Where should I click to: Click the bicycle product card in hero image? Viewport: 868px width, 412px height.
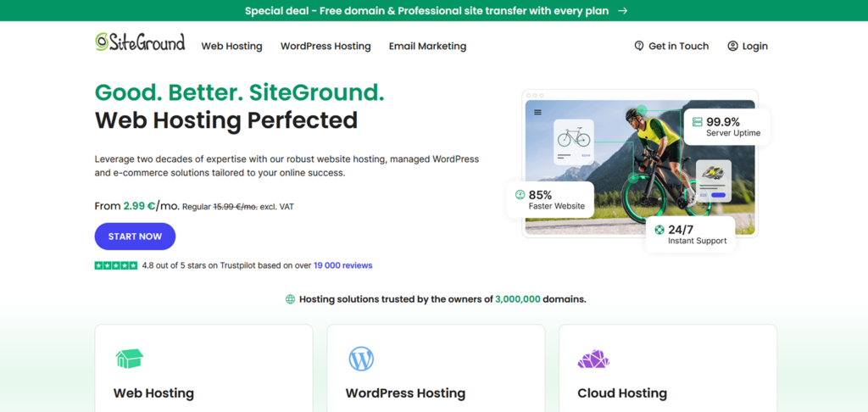(x=574, y=142)
